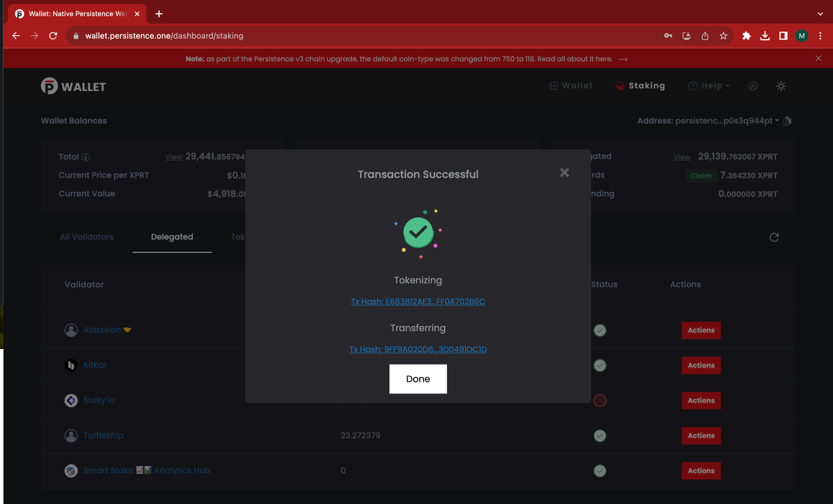Click the Persistence Wallet logo

74,86
